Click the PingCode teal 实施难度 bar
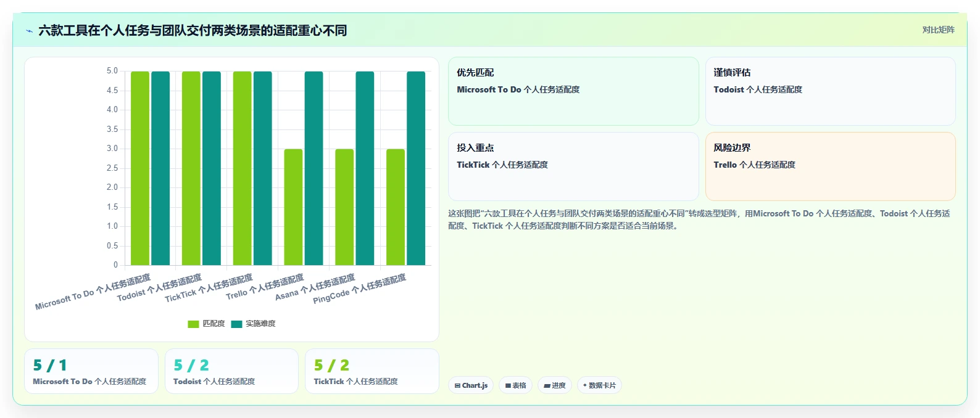This screenshot has height=418, width=980. click(x=416, y=168)
